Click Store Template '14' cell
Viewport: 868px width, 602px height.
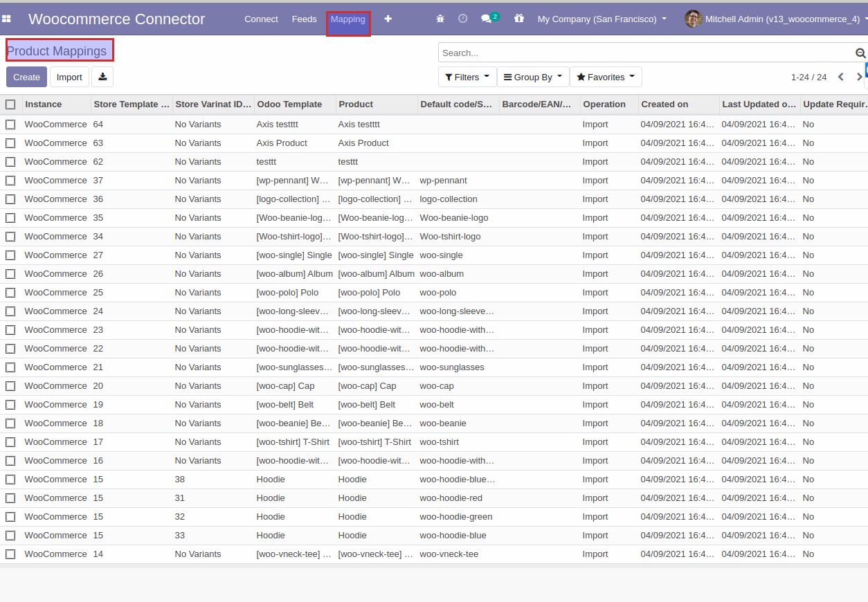[x=132, y=554]
